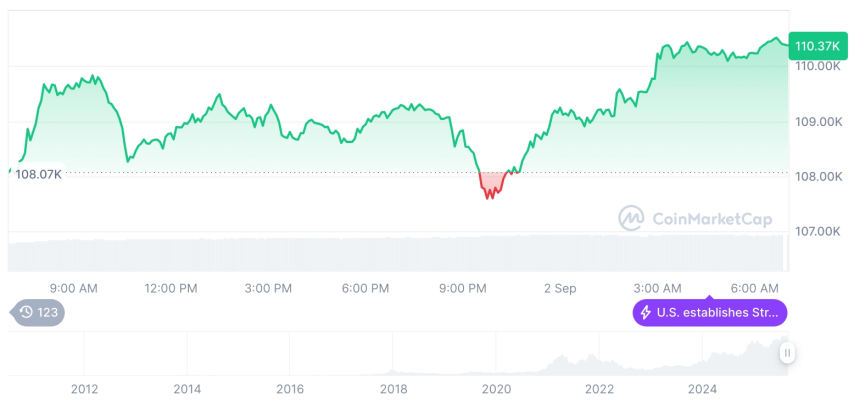Click the 9:00 PM time axis label

(x=463, y=288)
